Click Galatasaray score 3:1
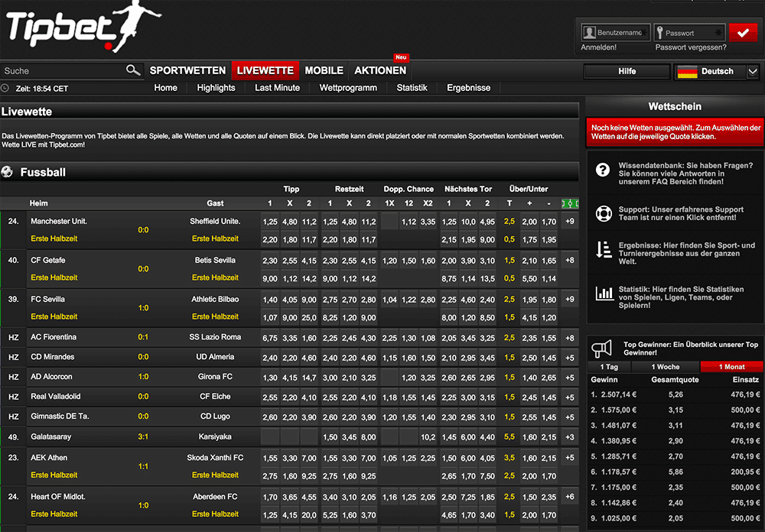Screen dimensions: 765x532 (x=143, y=436)
